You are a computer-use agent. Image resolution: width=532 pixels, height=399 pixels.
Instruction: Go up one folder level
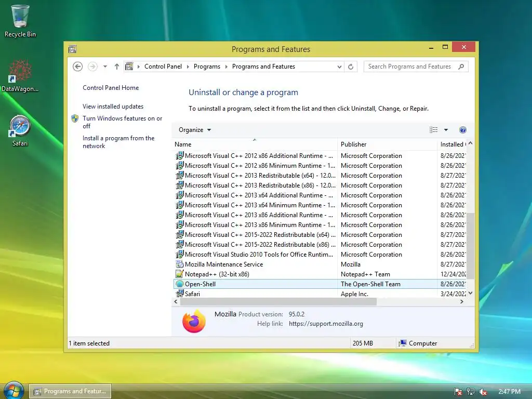(117, 66)
